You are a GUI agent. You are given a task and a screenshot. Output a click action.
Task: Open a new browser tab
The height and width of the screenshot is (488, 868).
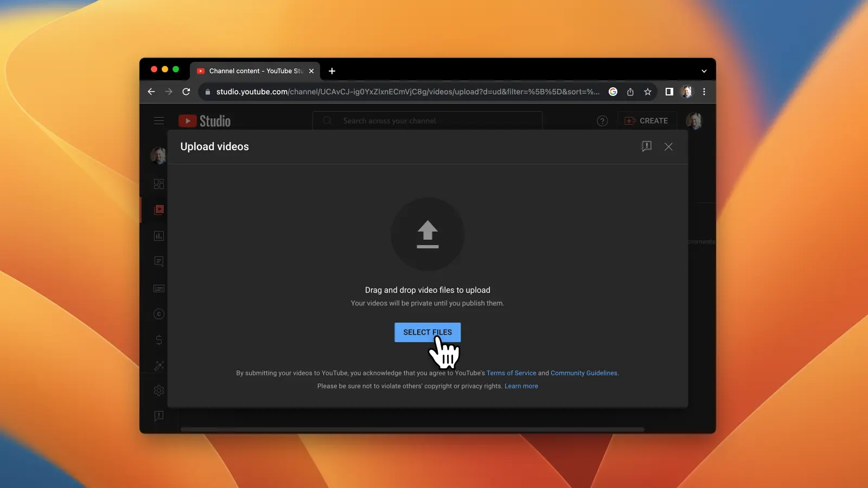[x=332, y=71]
